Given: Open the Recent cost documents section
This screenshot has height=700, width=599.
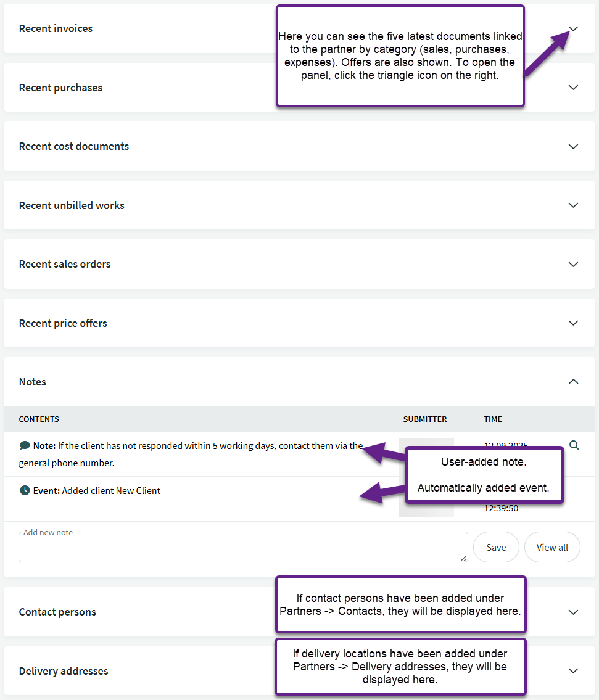Looking at the screenshot, I should pyautogui.click(x=573, y=147).
